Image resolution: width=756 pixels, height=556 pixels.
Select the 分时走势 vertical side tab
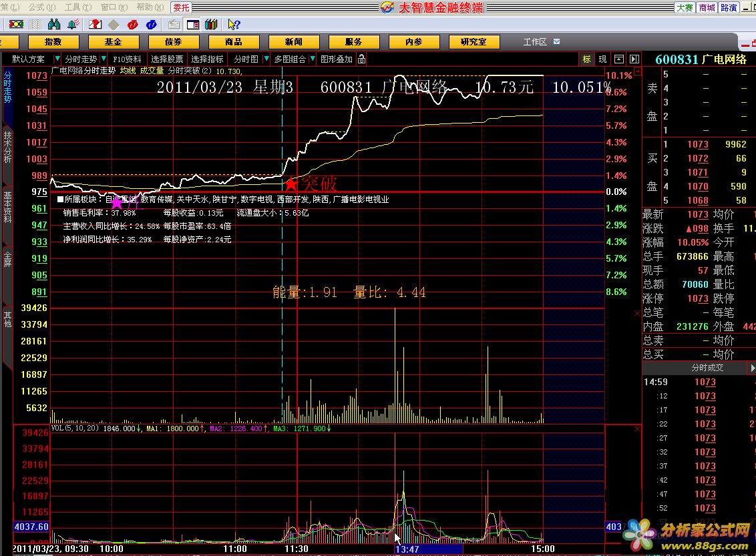point(7,87)
